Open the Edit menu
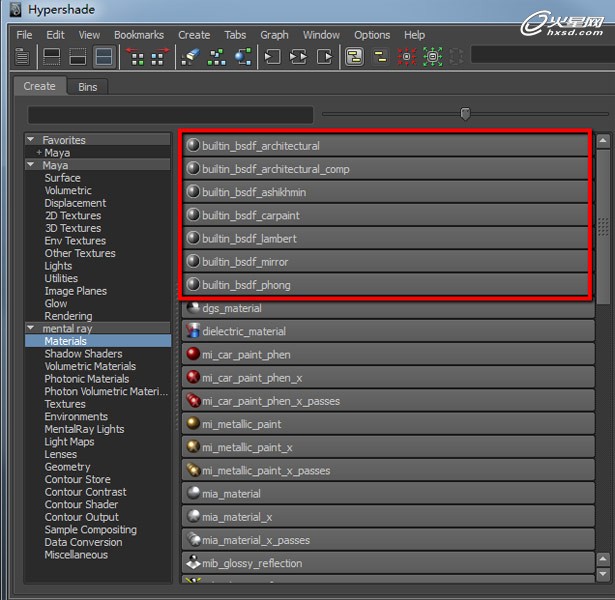Screen dimensions: 615x600 click(55, 35)
